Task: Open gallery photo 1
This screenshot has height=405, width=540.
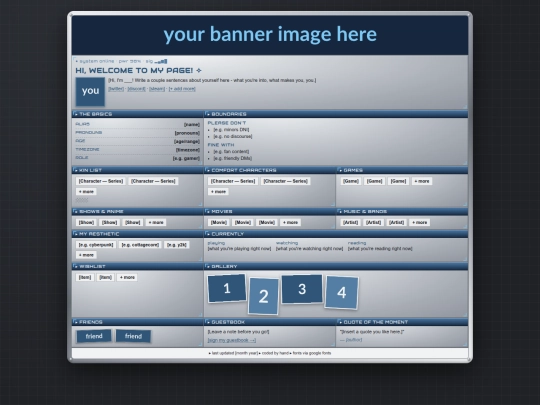Action: [x=227, y=288]
